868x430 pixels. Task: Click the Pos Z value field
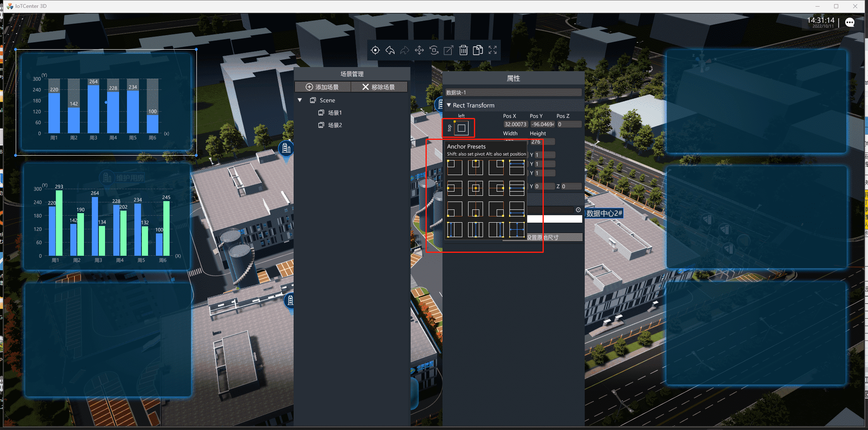click(x=569, y=124)
